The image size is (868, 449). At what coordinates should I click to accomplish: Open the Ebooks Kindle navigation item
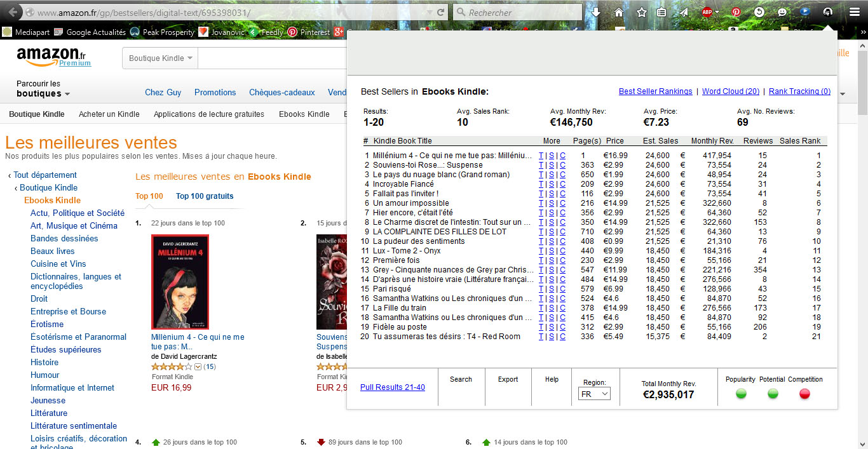(304, 114)
